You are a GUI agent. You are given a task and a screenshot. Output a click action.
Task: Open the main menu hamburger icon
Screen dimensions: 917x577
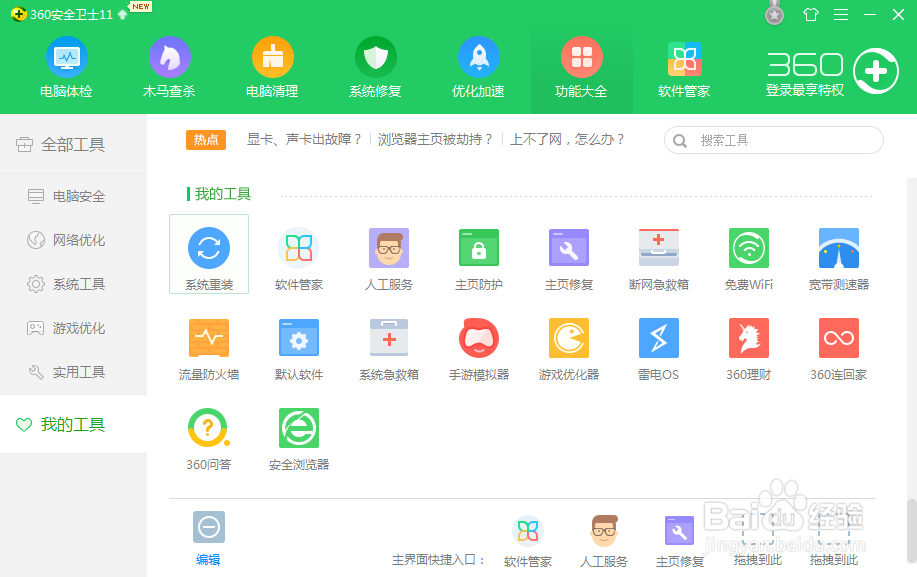pos(841,15)
